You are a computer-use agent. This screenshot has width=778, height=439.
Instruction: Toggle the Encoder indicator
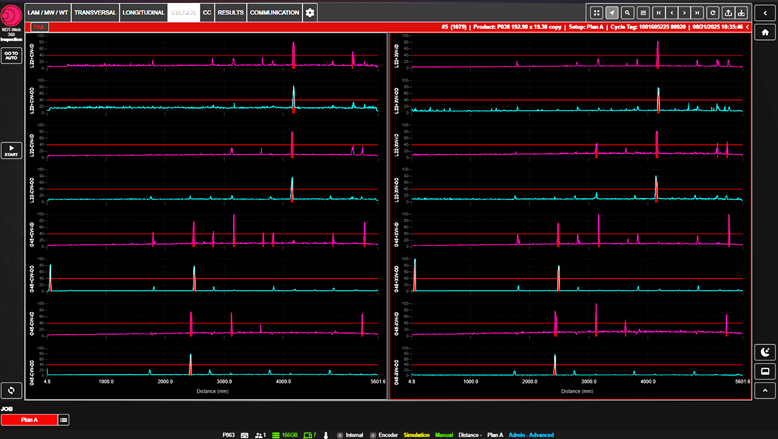click(x=384, y=435)
